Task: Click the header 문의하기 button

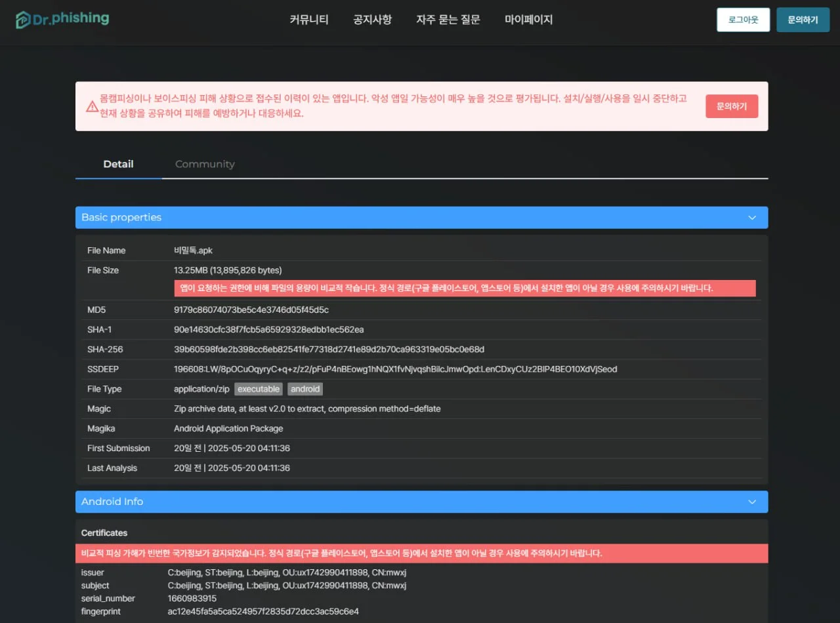Action: pyautogui.click(x=803, y=20)
